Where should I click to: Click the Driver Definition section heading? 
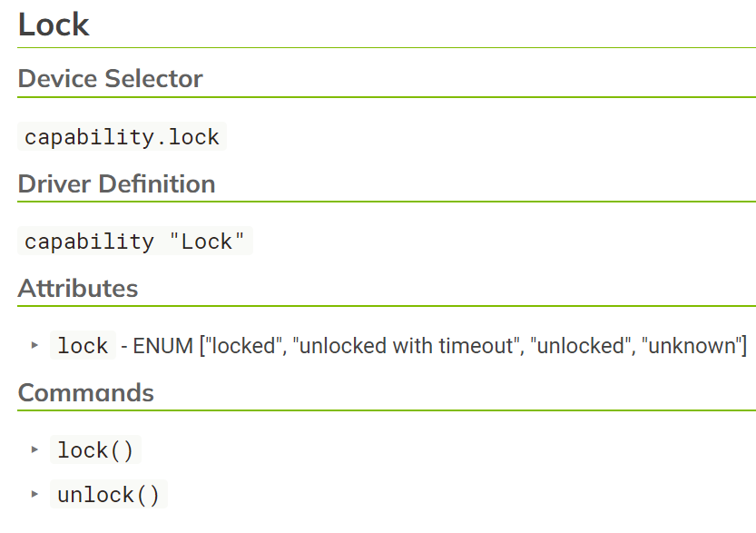(116, 183)
